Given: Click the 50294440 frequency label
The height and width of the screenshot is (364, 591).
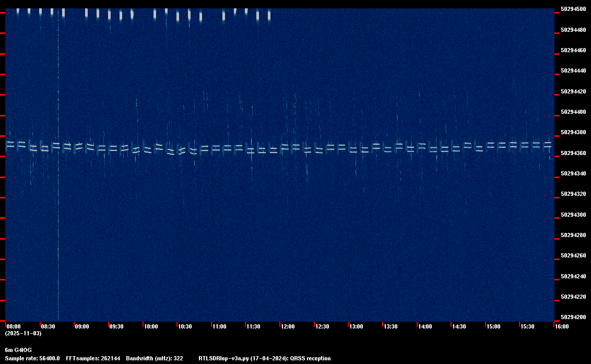Looking at the screenshot, I should [573, 71].
